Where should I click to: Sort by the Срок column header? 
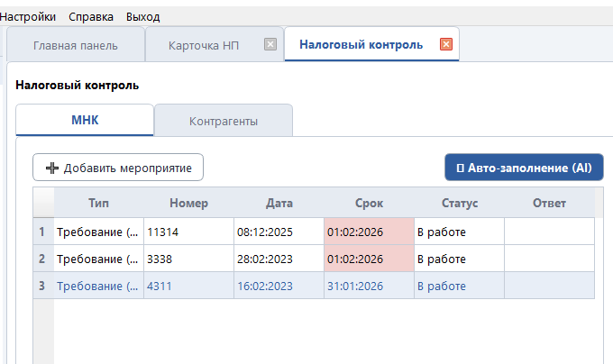[x=369, y=203]
